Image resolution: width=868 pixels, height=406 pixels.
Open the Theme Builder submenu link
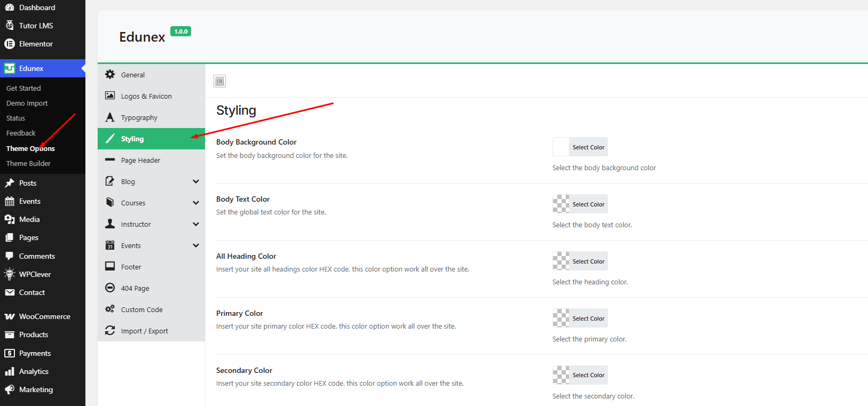[x=28, y=163]
